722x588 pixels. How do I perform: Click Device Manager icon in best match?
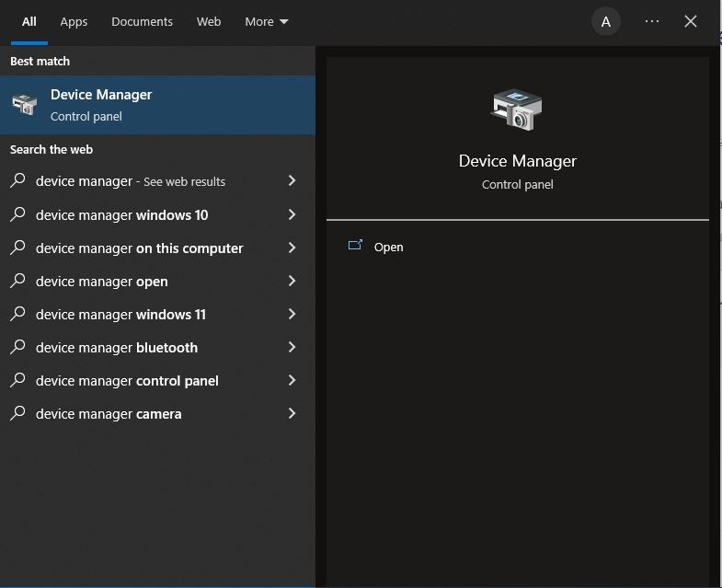pyautogui.click(x=25, y=104)
